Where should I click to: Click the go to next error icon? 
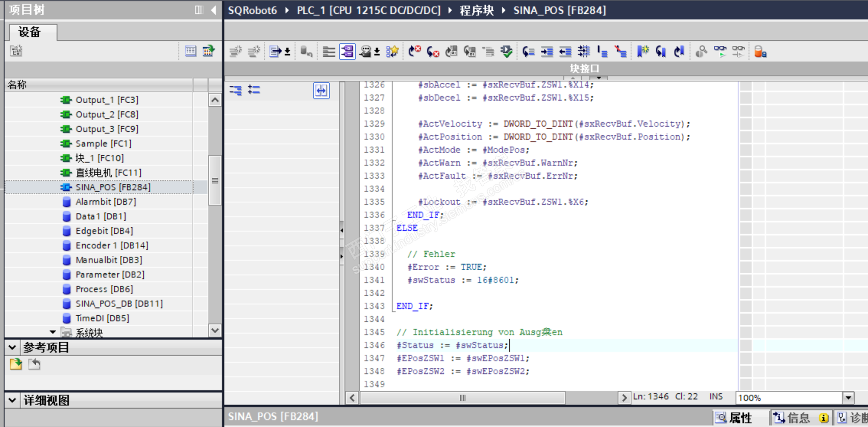coord(433,52)
